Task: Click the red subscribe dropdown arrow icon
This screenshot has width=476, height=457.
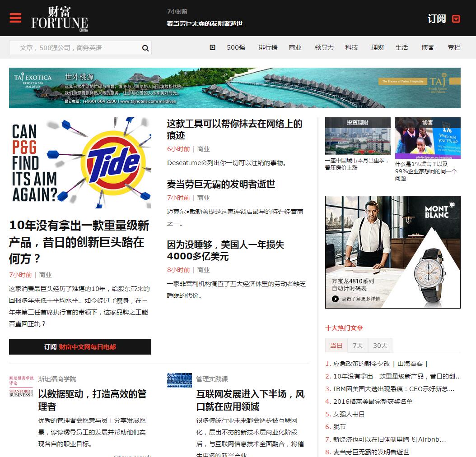Action: pos(456,19)
